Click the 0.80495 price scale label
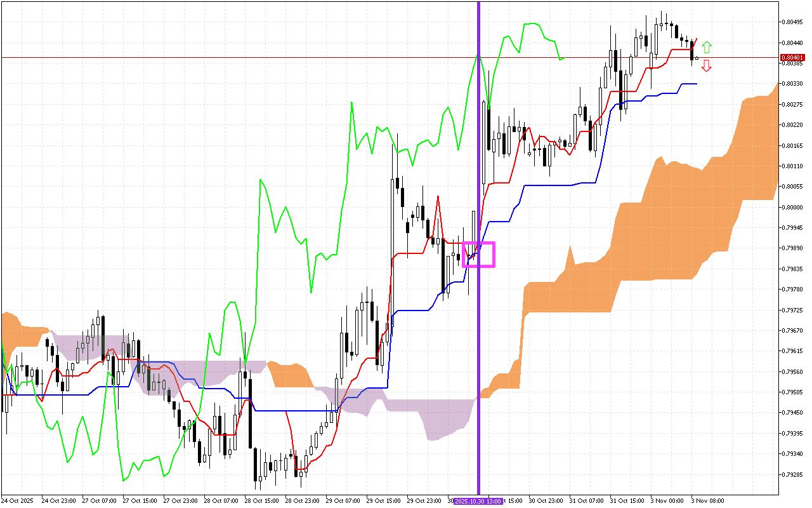The width and height of the screenshot is (812, 508). click(x=793, y=22)
